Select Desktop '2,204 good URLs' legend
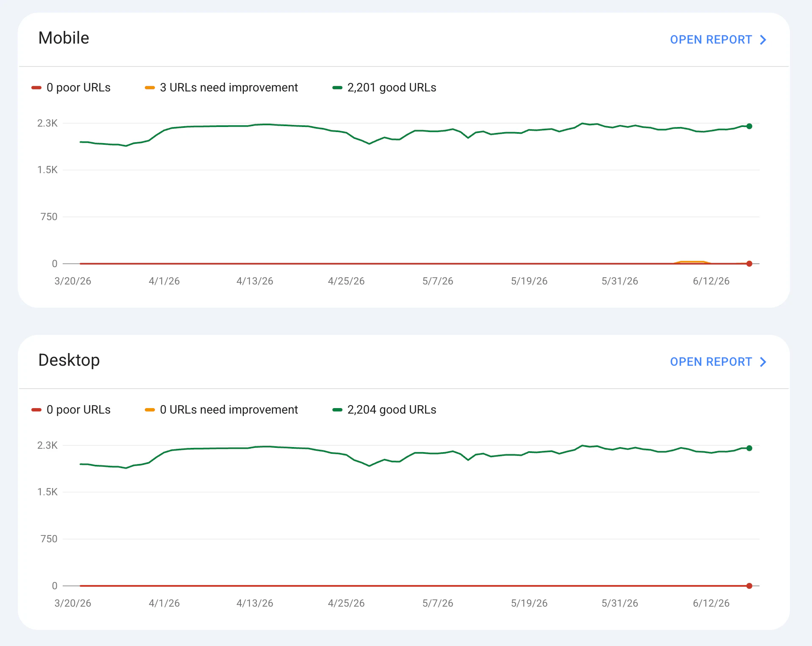This screenshot has height=646, width=812. (x=384, y=410)
